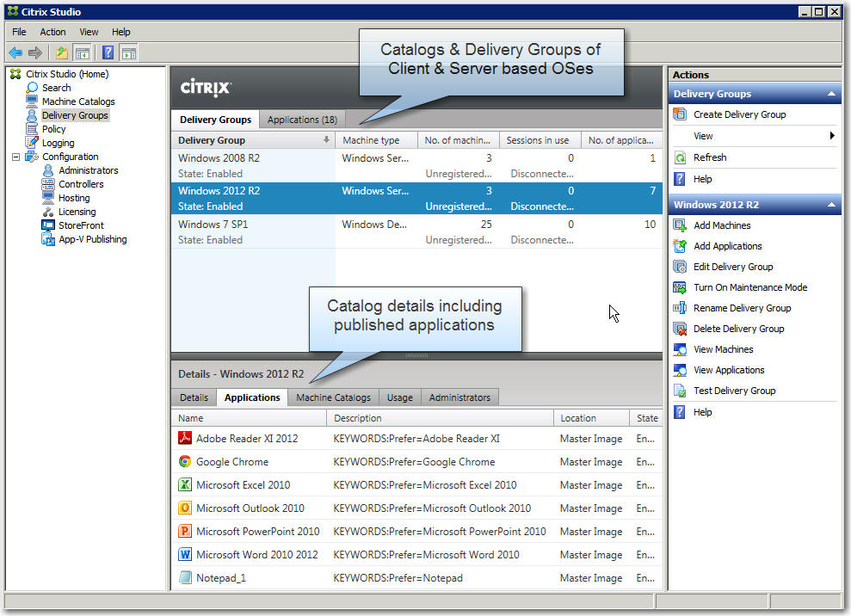
Task: Select the Microsoft Outlook 2010 application
Action: tap(416, 508)
